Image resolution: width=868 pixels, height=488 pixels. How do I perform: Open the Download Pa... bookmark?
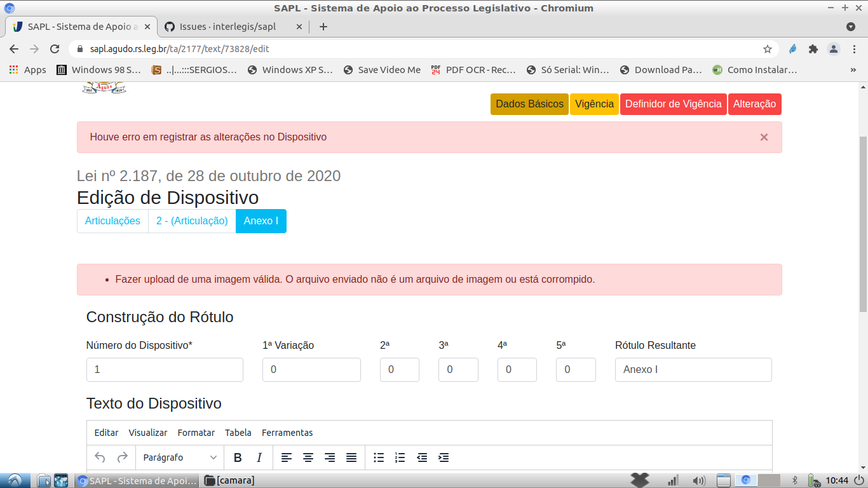(661, 70)
